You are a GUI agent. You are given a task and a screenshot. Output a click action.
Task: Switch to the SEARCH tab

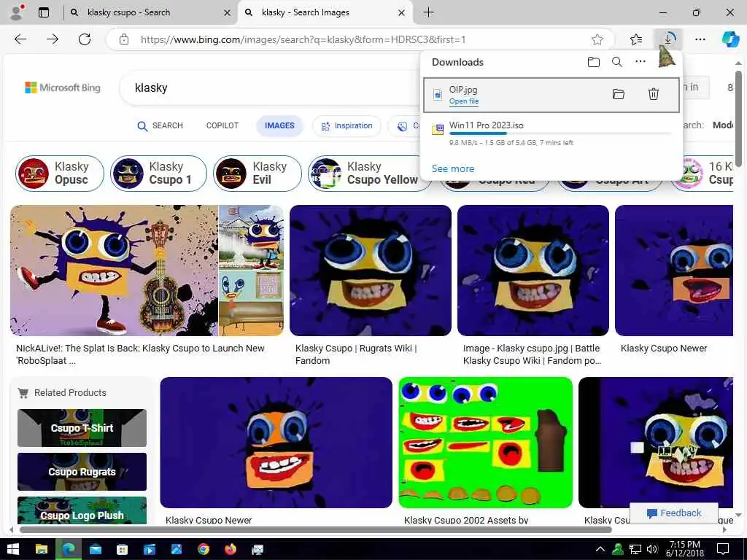coord(160,125)
